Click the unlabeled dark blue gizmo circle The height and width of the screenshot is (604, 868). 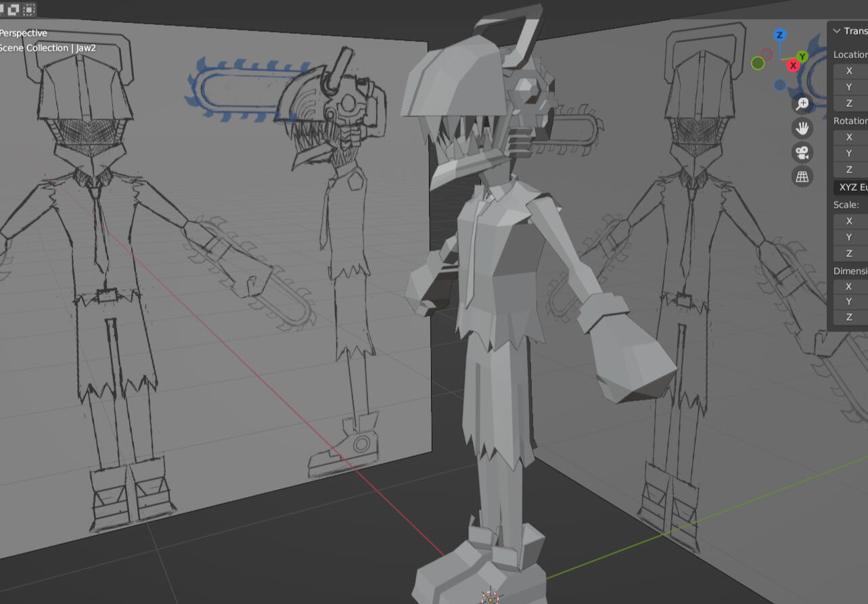[780, 85]
